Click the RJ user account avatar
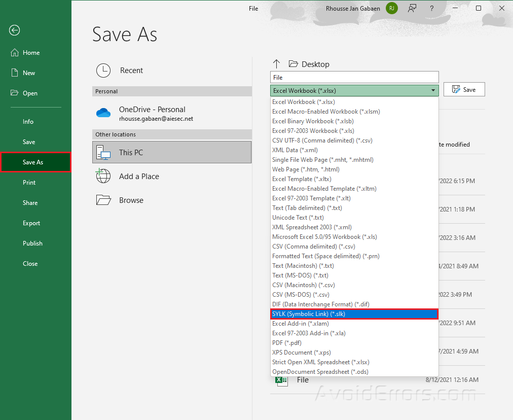The image size is (513, 420). tap(392, 8)
